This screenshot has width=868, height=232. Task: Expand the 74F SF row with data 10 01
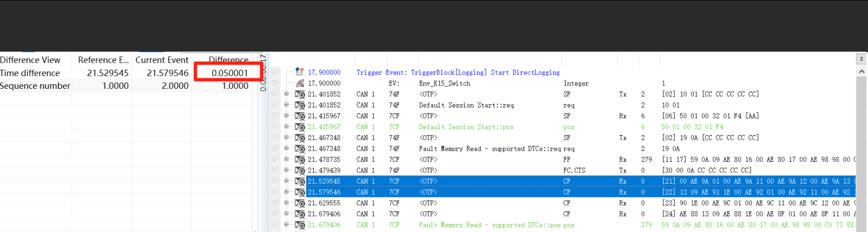[x=286, y=94]
